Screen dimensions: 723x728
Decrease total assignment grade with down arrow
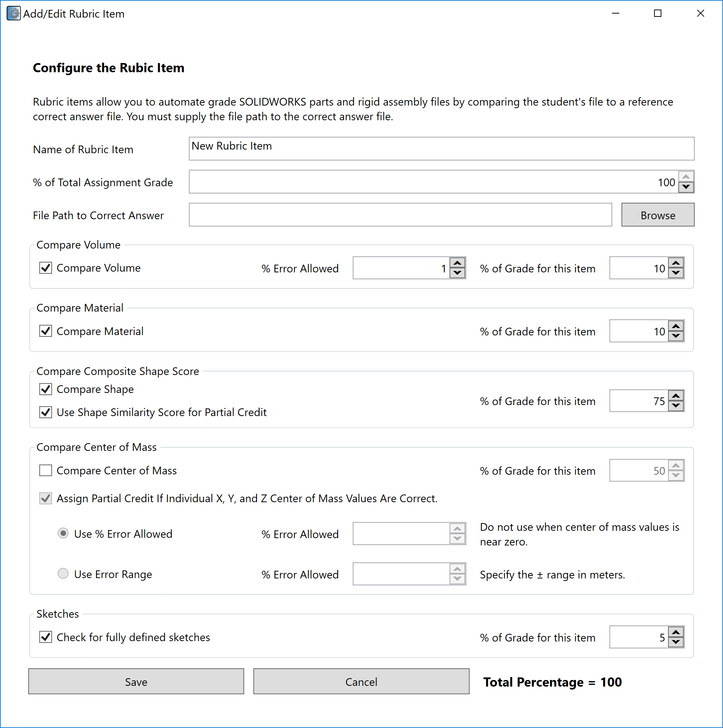coord(686,187)
